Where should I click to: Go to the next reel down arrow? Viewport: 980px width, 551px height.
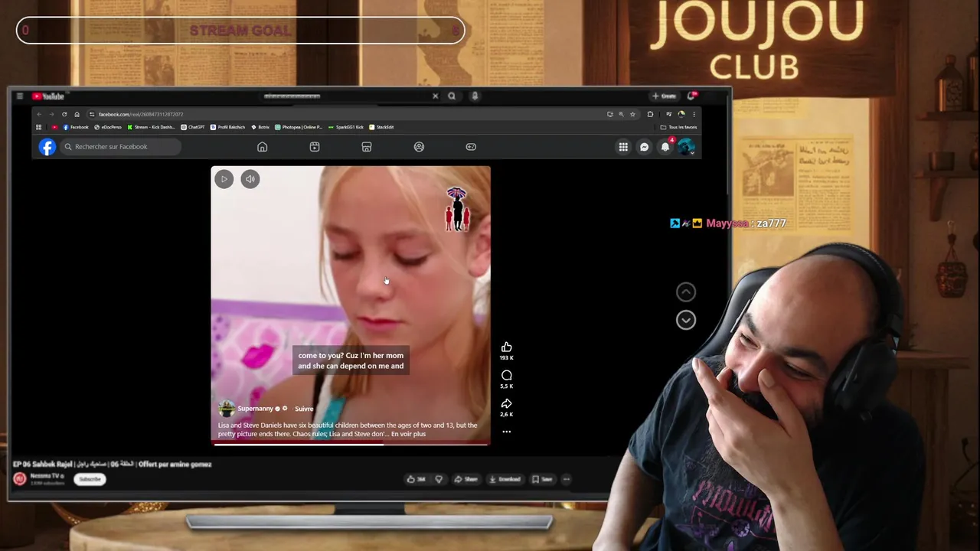click(x=686, y=320)
